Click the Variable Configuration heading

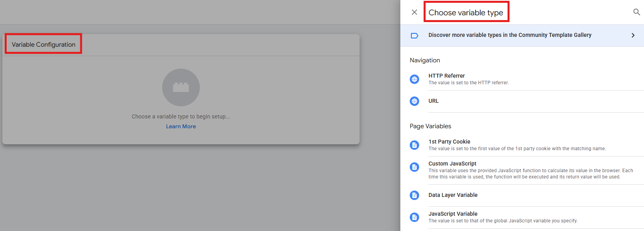(x=43, y=44)
